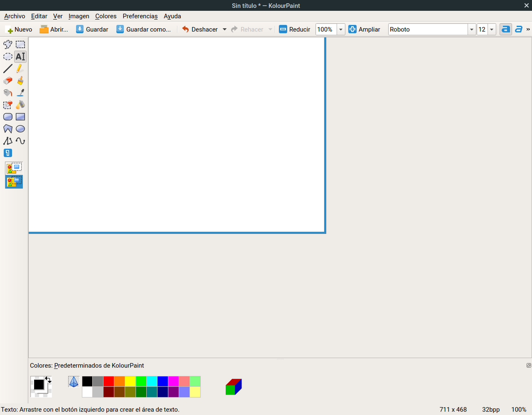This screenshot has width=532, height=415.
Task: Select the Connected Lines tool
Action: [8, 141]
